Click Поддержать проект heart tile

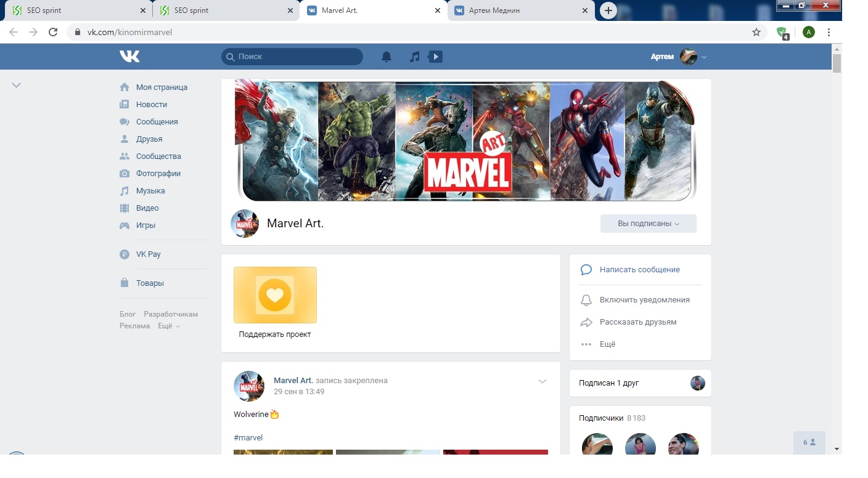click(x=275, y=295)
